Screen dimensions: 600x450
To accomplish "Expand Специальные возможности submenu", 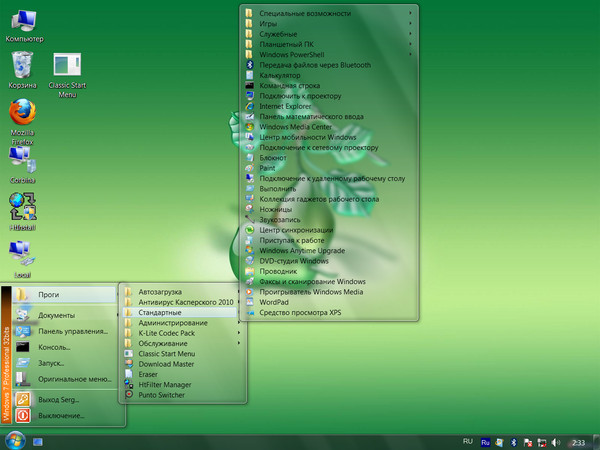I will coord(329,13).
